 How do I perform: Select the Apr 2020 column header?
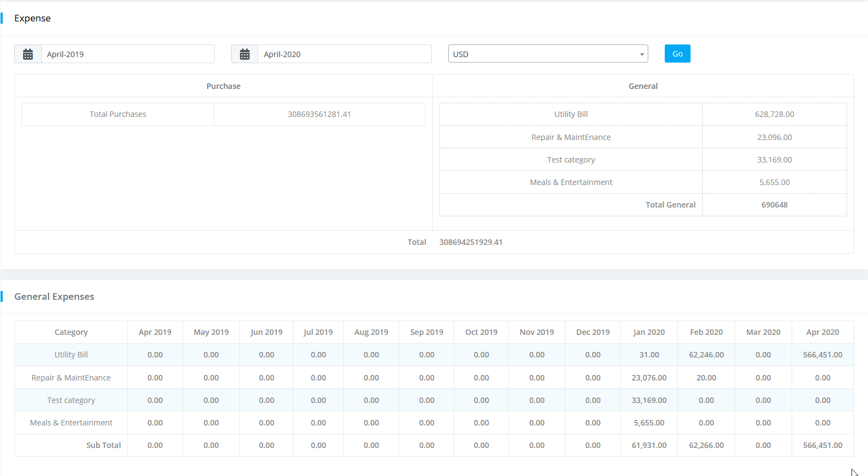pyautogui.click(x=822, y=332)
